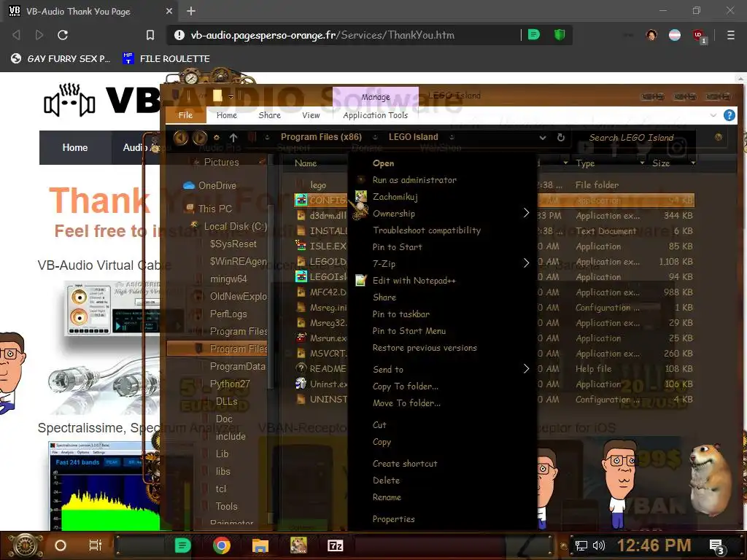Open the File tab in Explorer
The image size is (747, 560).
(186, 115)
